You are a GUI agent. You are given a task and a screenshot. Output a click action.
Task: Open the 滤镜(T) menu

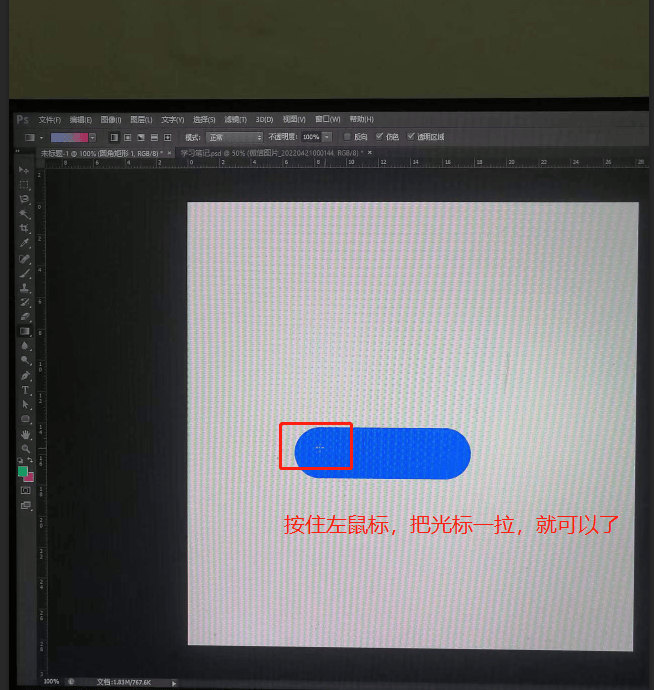point(235,120)
